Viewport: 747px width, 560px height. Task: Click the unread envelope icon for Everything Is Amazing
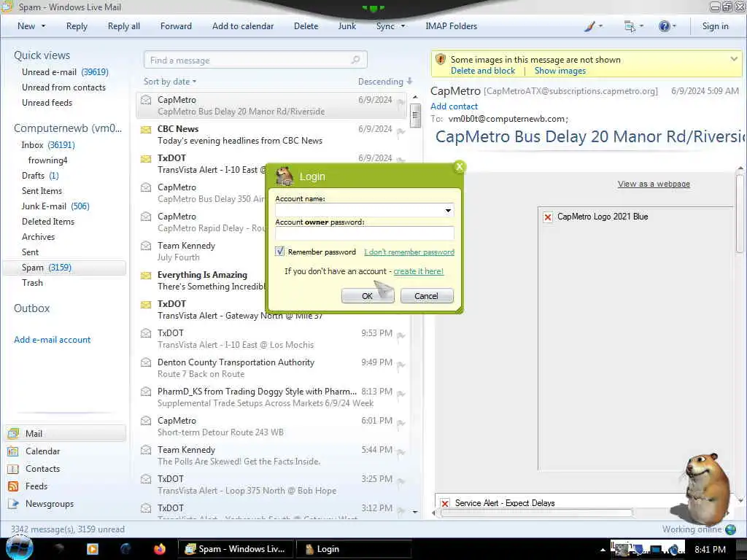[x=146, y=275]
